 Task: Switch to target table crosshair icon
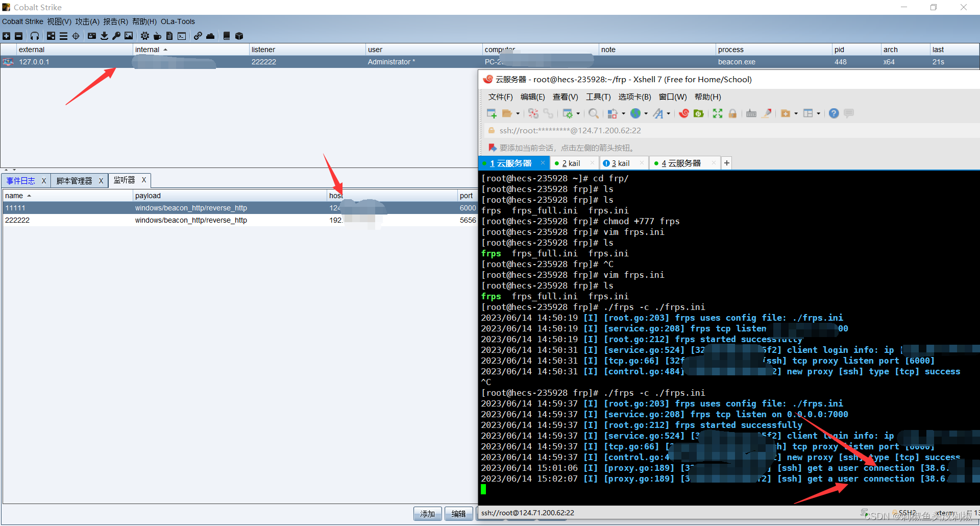[76, 36]
